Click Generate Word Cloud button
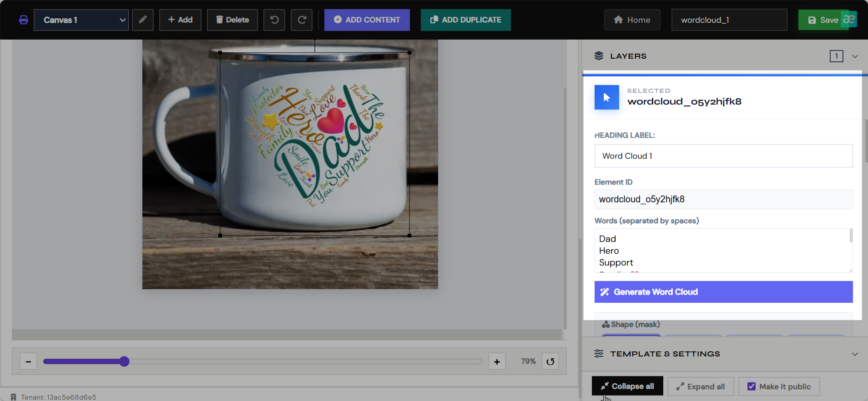Viewport: 868px width, 401px height. pyautogui.click(x=724, y=292)
